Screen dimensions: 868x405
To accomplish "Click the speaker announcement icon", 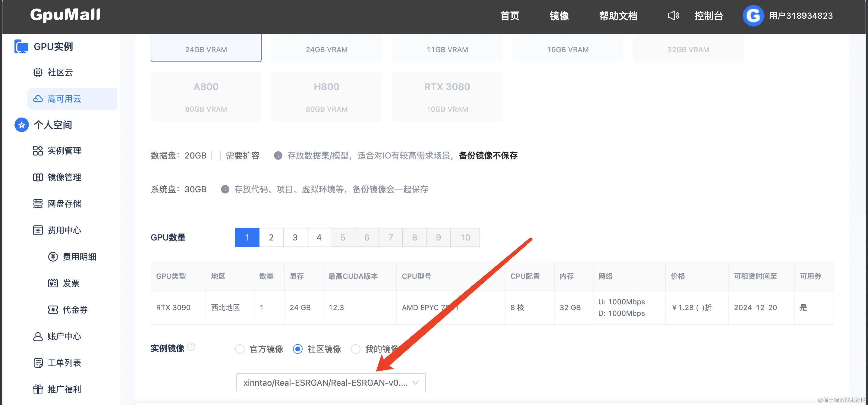I will [x=673, y=15].
